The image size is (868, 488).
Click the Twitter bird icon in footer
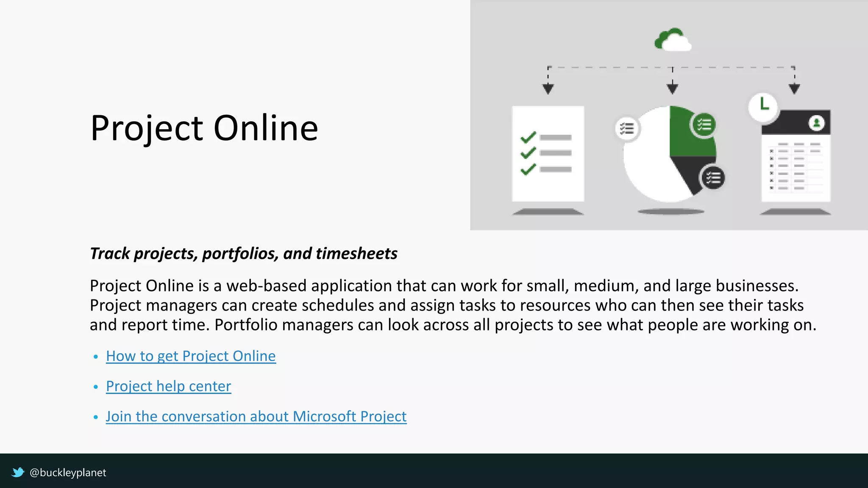pyautogui.click(x=18, y=472)
